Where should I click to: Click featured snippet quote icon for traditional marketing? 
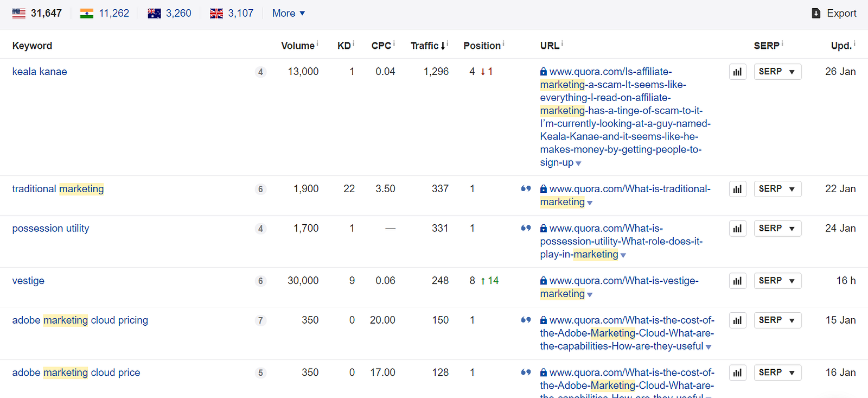tap(526, 188)
